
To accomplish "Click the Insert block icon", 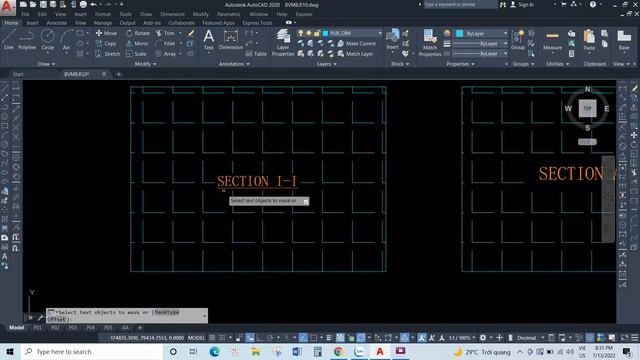I will pos(392,40).
